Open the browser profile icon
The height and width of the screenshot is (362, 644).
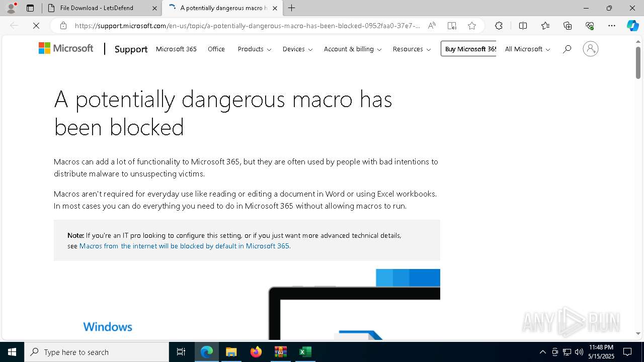pyautogui.click(x=11, y=8)
